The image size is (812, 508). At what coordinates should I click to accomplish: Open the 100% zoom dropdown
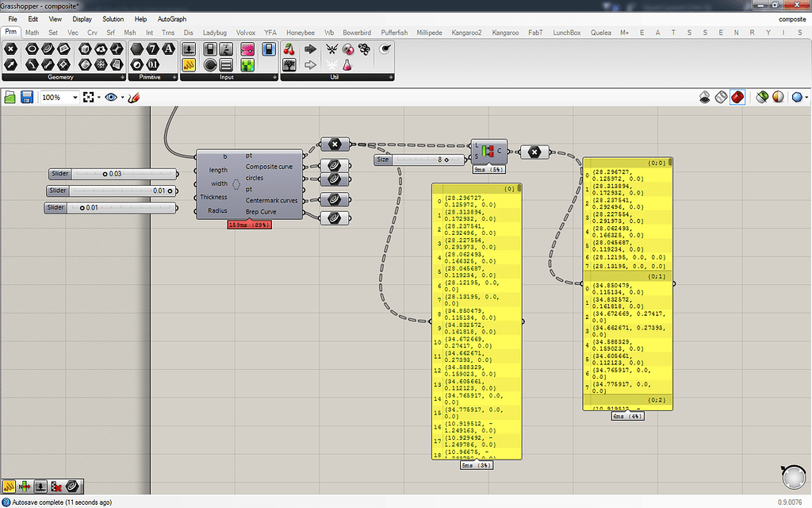(x=74, y=96)
